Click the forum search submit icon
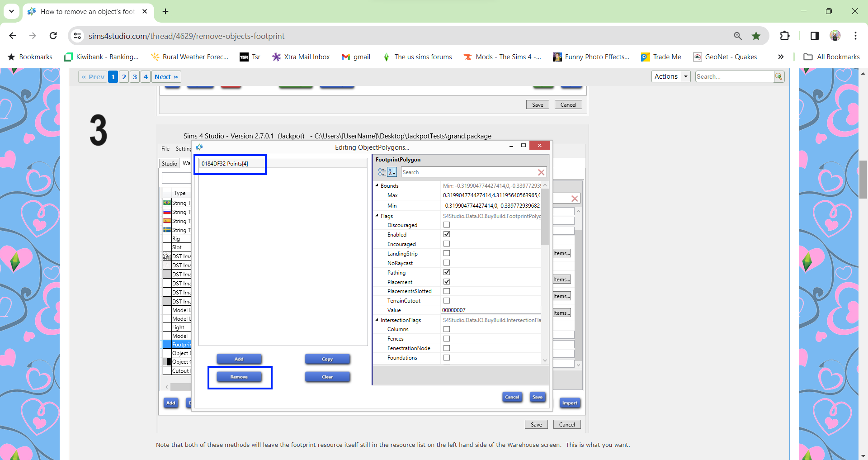This screenshot has height=460, width=868. click(x=778, y=76)
